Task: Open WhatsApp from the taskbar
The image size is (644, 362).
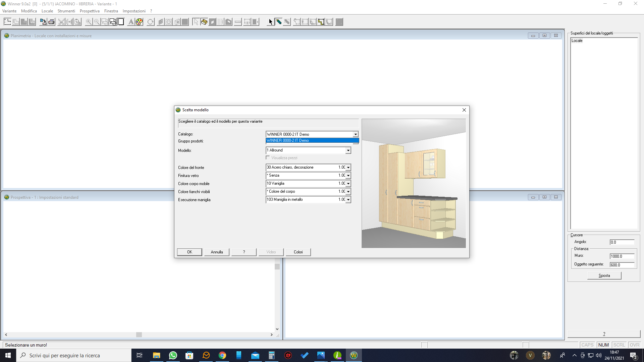Action: click(173, 355)
